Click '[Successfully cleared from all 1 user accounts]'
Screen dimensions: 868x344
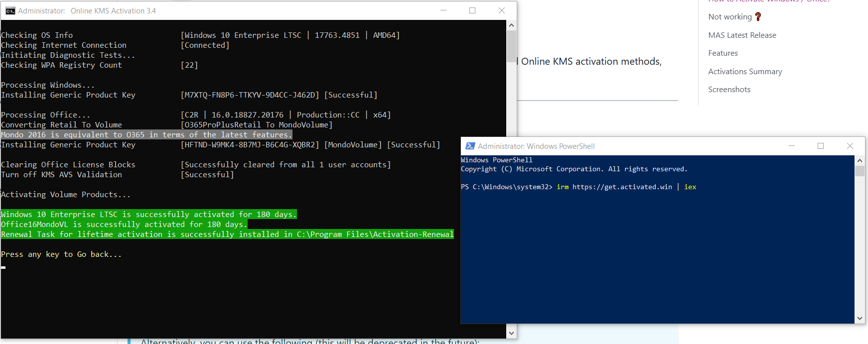286,165
